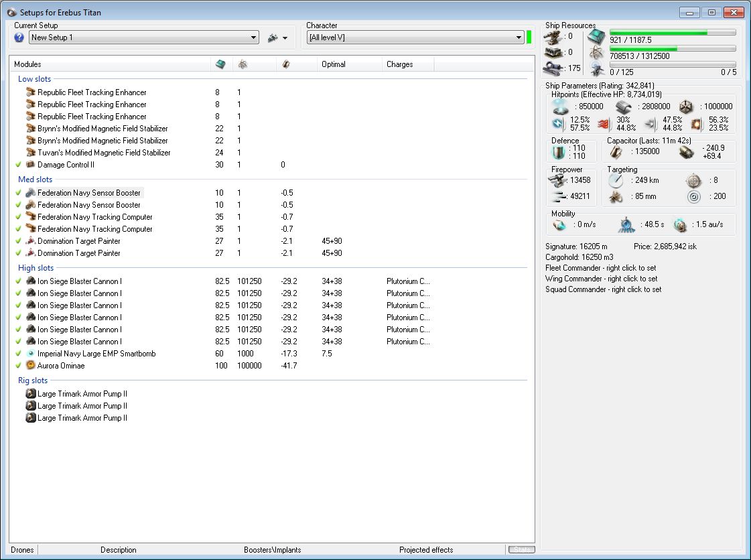The image size is (751, 560).
Task: Switch to the Drones tab
Action: coord(22,550)
